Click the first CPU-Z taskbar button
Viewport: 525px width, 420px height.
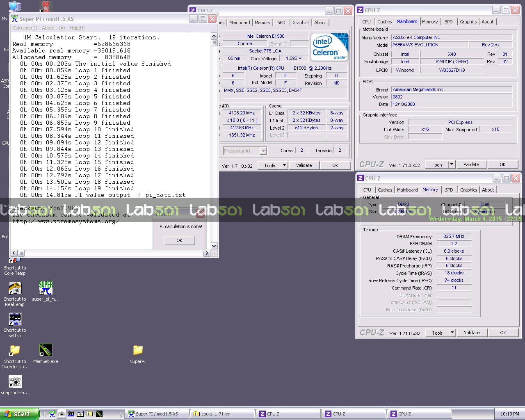[x=288, y=414]
